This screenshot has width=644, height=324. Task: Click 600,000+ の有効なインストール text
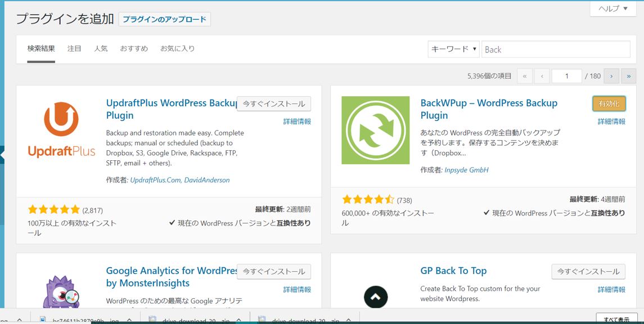388,218
